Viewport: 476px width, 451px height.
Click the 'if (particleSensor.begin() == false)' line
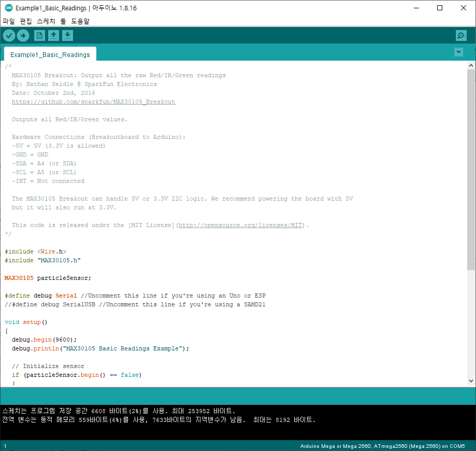(77, 375)
